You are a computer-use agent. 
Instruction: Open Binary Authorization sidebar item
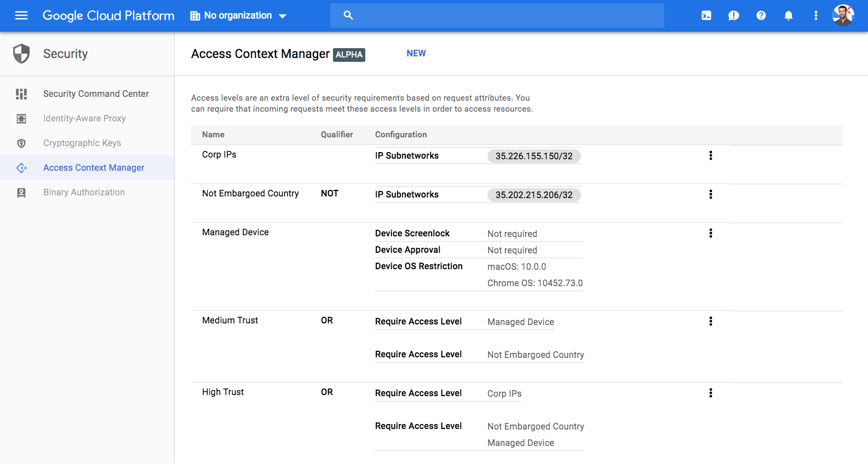tap(84, 192)
